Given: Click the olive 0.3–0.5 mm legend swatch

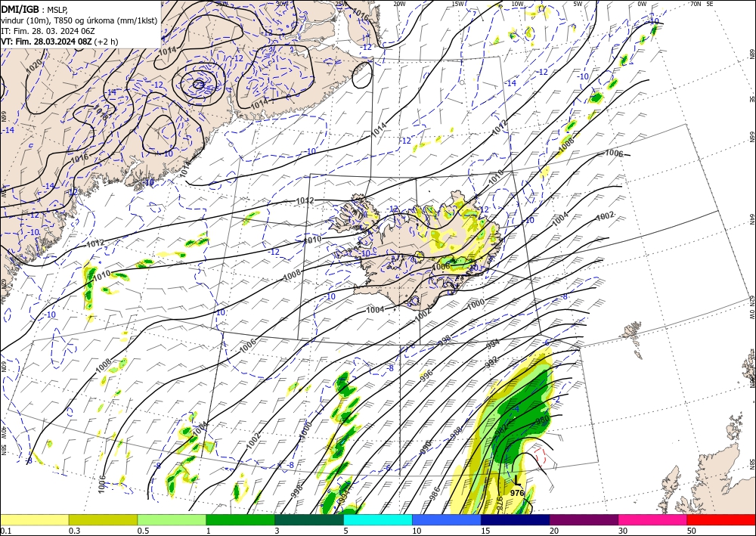Looking at the screenshot, I should click(x=103, y=519).
